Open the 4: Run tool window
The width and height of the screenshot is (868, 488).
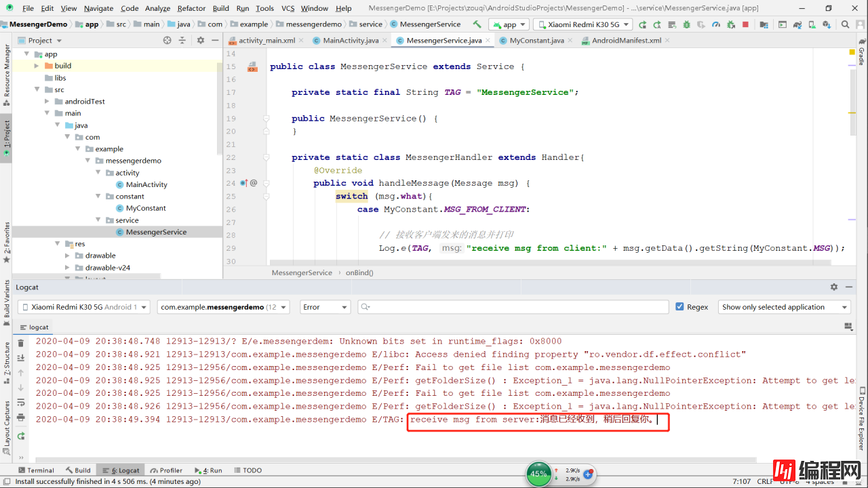click(208, 470)
